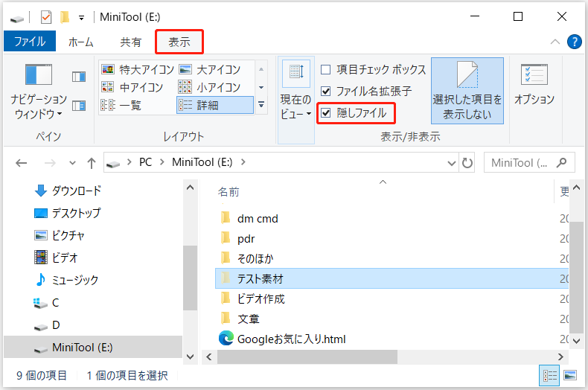The width and height of the screenshot is (588, 390).
Task: Choose 特大アイコン layout
Action: coord(138,69)
